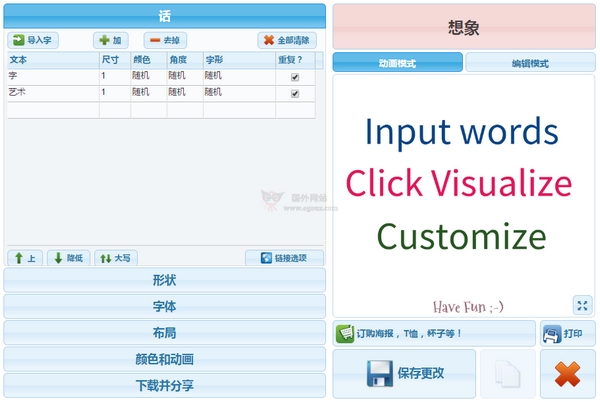Click the 想象 visualize button
This screenshot has width=600, height=402.
[464, 27]
